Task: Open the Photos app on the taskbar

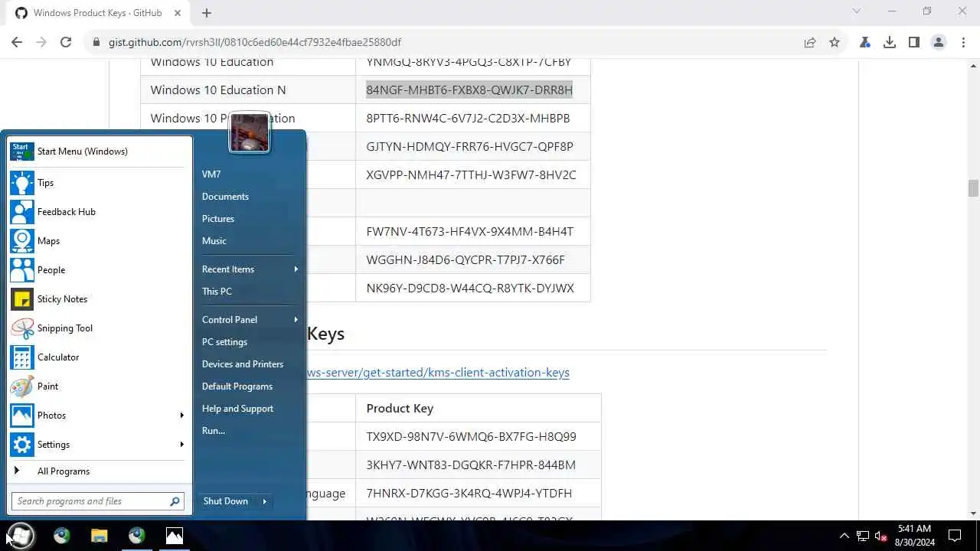Action: pyautogui.click(x=175, y=536)
